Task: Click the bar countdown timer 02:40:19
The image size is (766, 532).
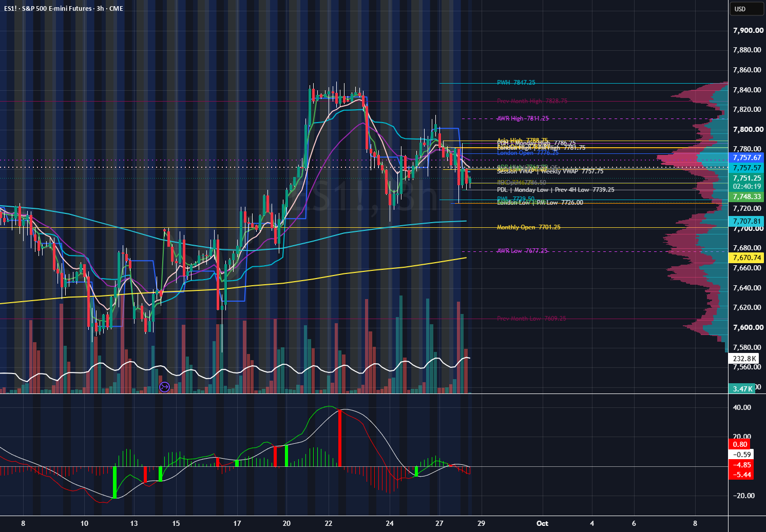Action: (x=746, y=187)
